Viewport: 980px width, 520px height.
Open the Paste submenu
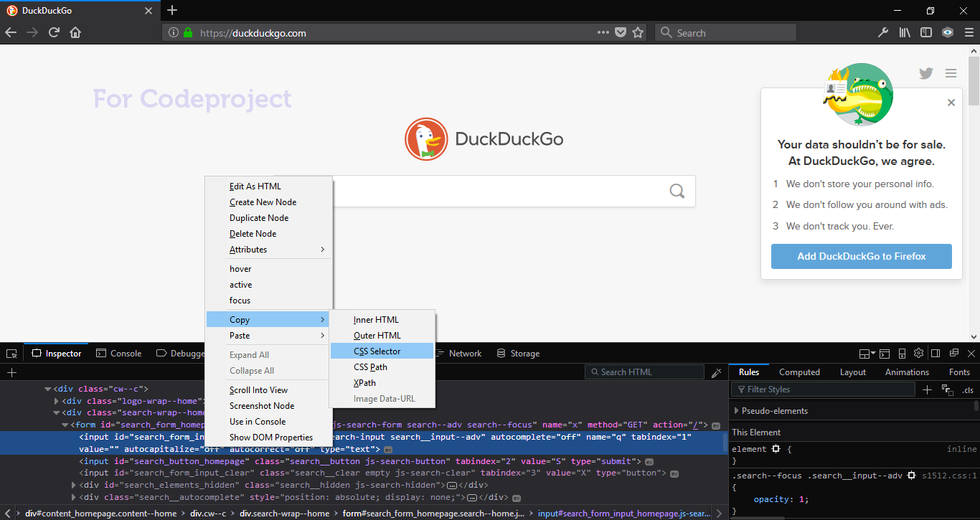click(x=269, y=336)
